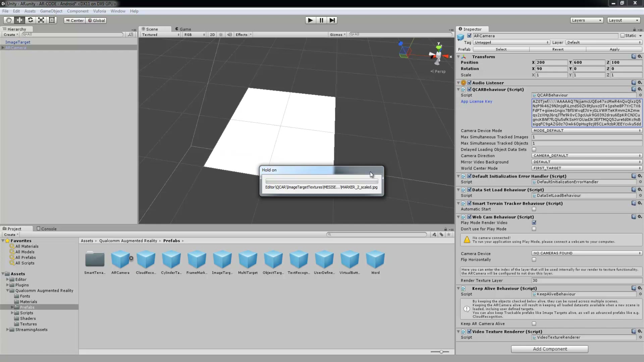Select the Rotate tool

click(30, 20)
